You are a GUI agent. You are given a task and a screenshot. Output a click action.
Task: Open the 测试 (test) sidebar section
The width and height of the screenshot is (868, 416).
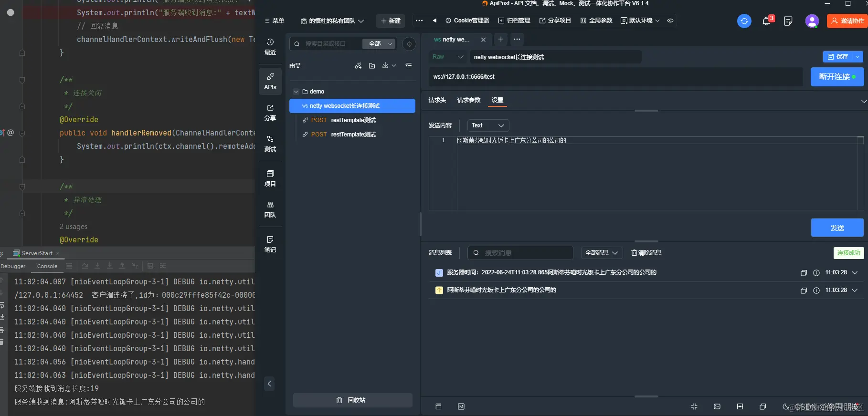[270, 144]
